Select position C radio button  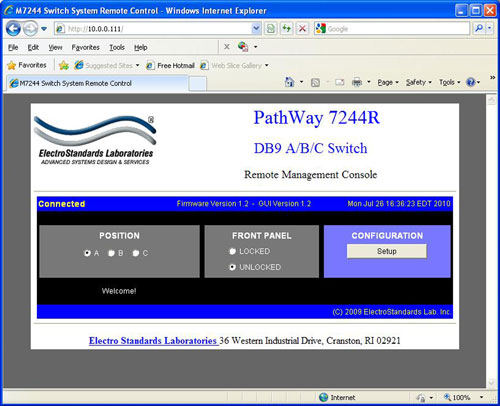pos(136,253)
